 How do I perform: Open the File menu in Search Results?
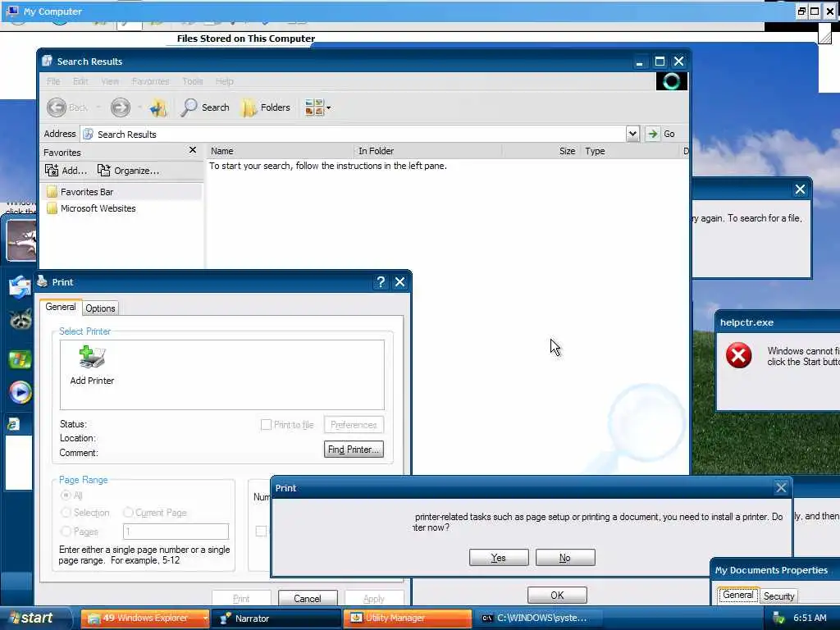(x=53, y=81)
